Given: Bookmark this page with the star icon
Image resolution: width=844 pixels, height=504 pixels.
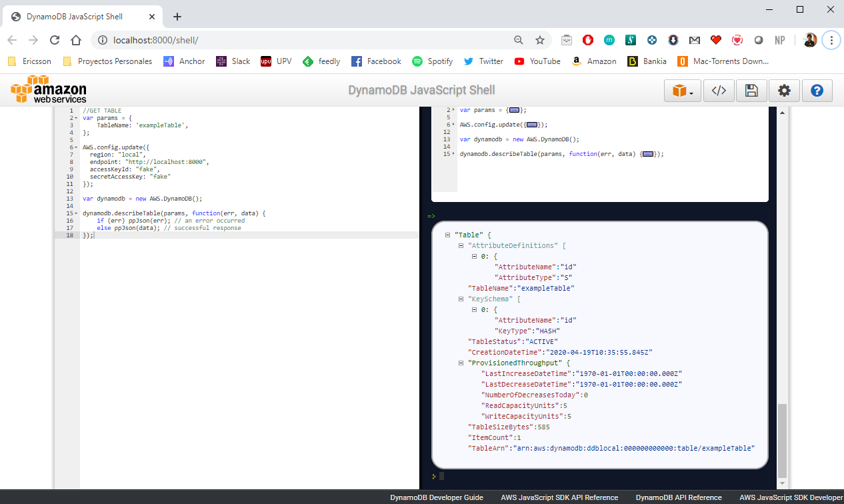Looking at the screenshot, I should click(x=539, y=40).
